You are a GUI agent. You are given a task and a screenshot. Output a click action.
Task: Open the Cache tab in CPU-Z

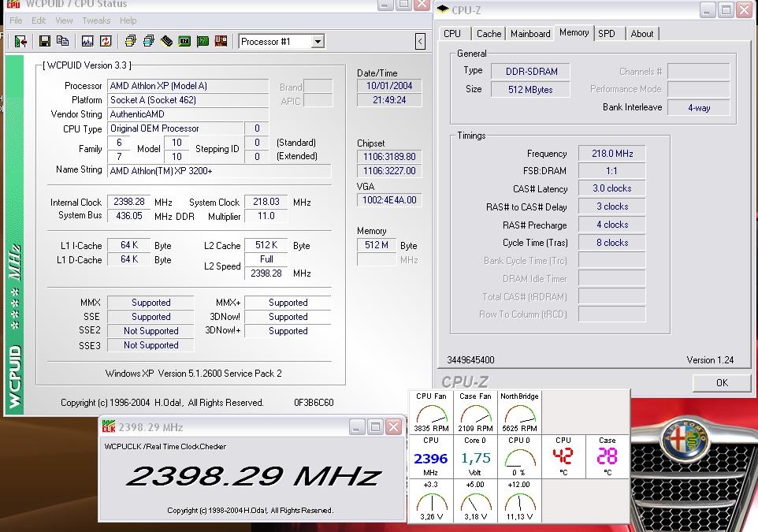(489, 34)
